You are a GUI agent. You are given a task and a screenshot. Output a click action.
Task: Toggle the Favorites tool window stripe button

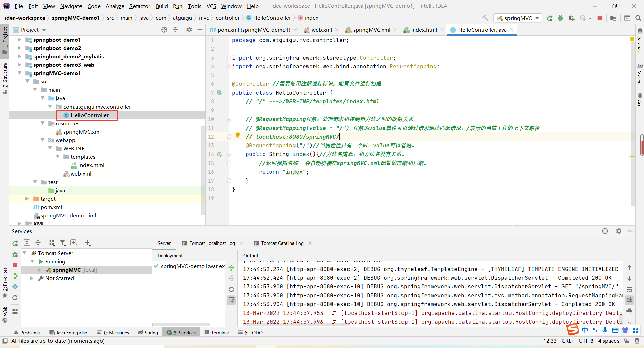pos(5,283)
